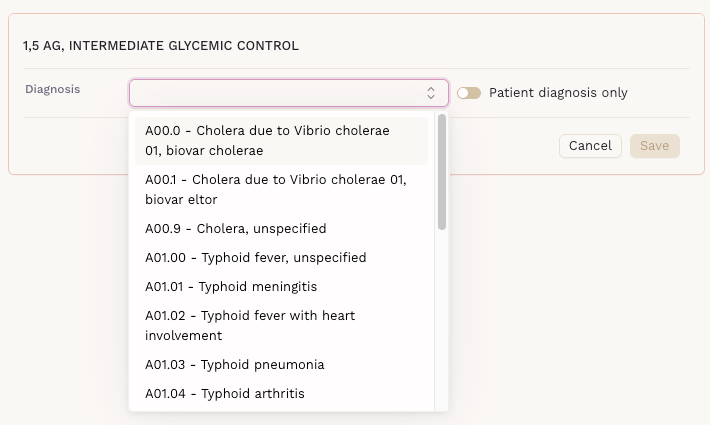Viewport: 710px width, 425px height.
Task: Click the '1,5 AG, Intermediate Glycemic Control' heading
Action: 161,45
